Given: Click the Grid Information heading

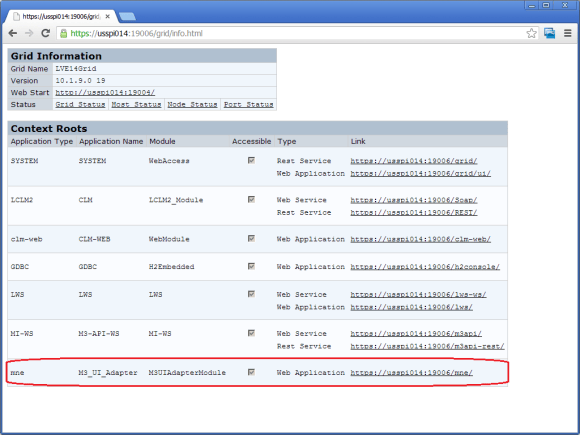Looking at the screenshot, I should tap(56, 56).
